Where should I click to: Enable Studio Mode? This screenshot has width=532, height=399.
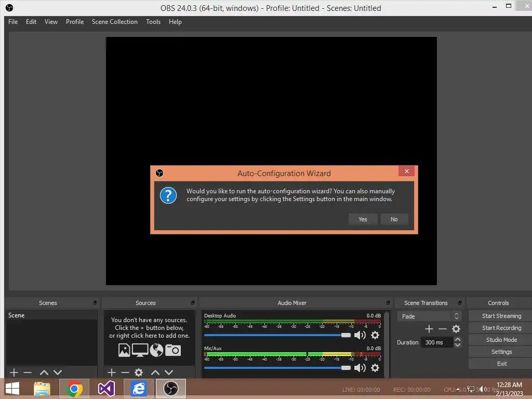point(501,340)
